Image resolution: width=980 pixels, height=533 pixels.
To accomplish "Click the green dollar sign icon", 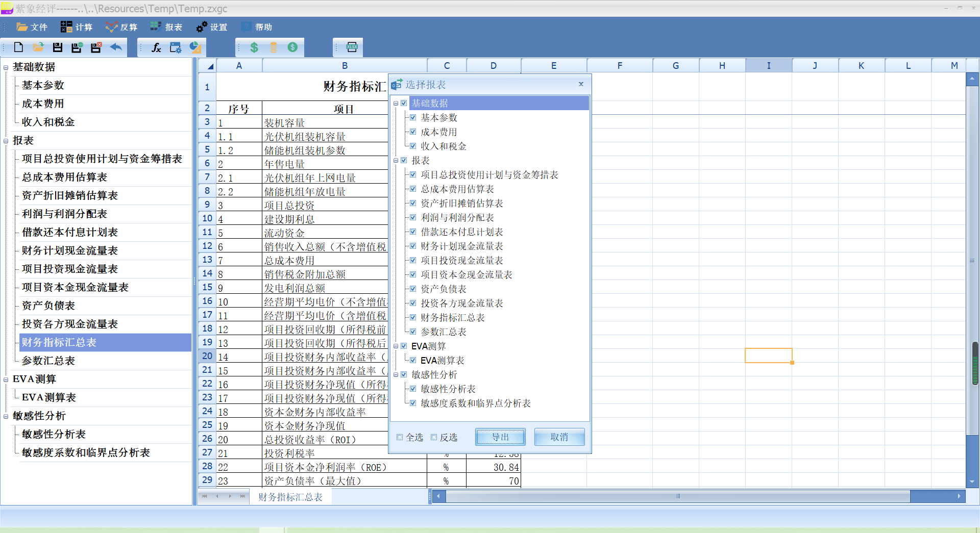I will pos(254,47).
